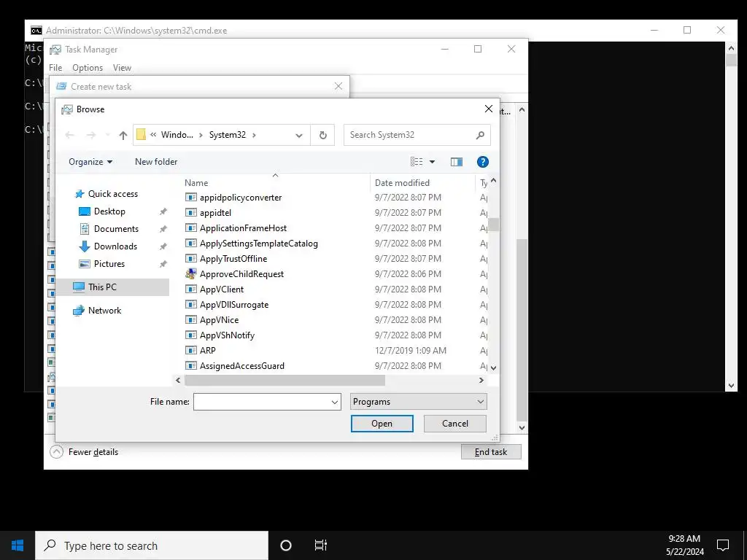The width and height of the screenshot is (747, 560).
Task: Click the Downloads arrow icon
Action: coord(85,246)
